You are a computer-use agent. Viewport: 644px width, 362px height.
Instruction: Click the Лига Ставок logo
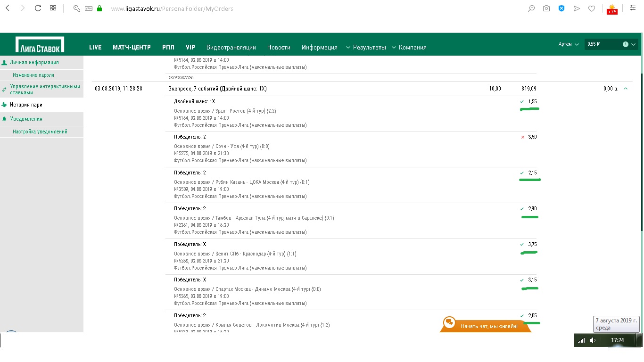(40, 45)
